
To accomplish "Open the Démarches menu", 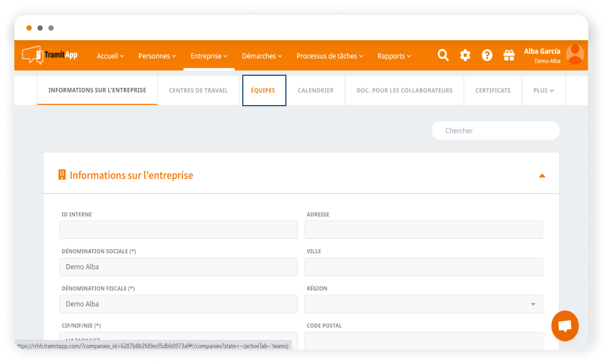I will pos(262,56).
